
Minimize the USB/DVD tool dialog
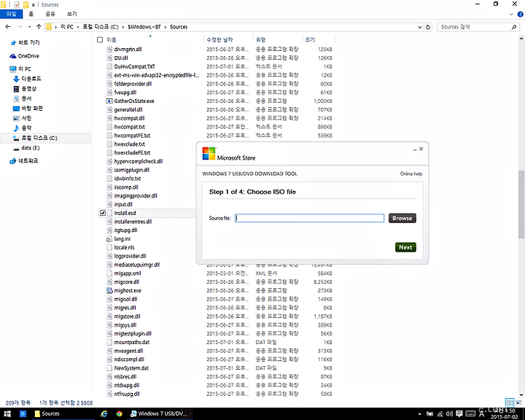[x=415, y=149]
